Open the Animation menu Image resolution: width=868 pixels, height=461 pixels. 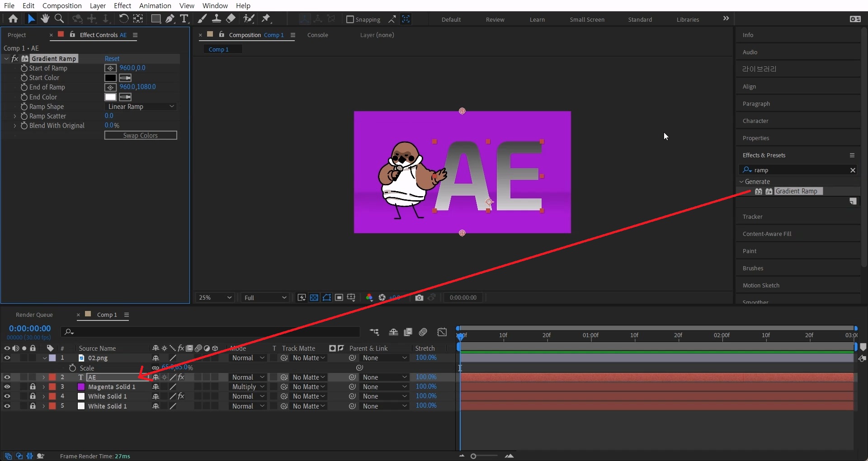point(155,5)
